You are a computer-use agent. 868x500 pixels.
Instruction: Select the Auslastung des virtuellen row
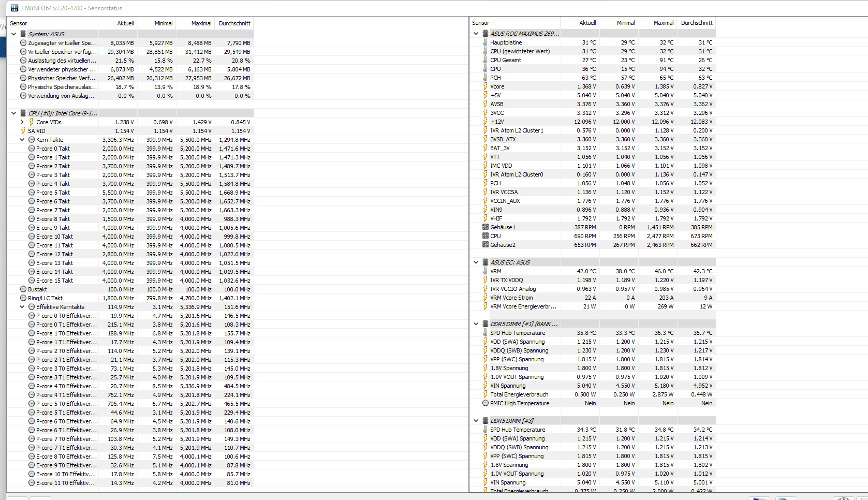(x=130, y=61)
